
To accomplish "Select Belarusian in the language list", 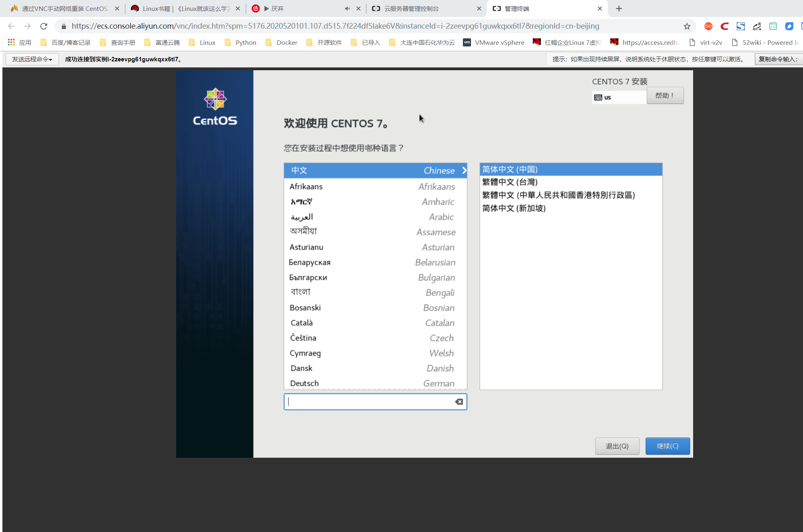I will point(375,262).
